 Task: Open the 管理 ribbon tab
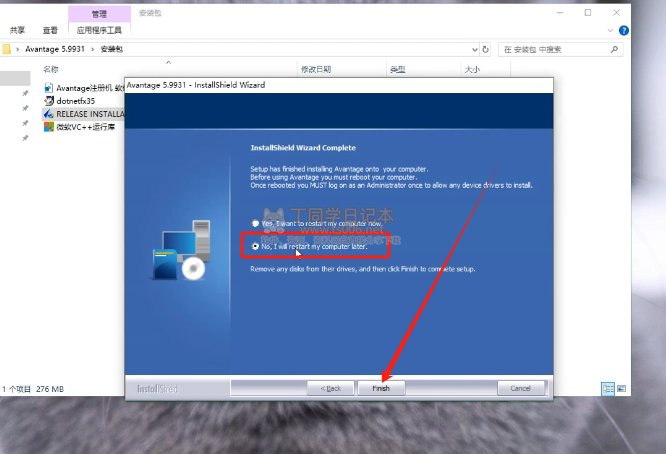click(x=100, y=14)
